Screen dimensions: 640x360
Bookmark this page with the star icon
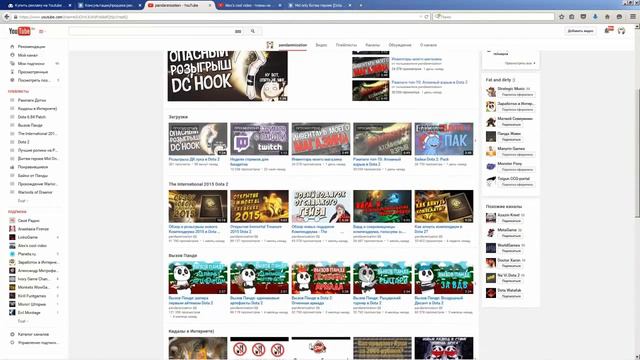pos(562,17)
